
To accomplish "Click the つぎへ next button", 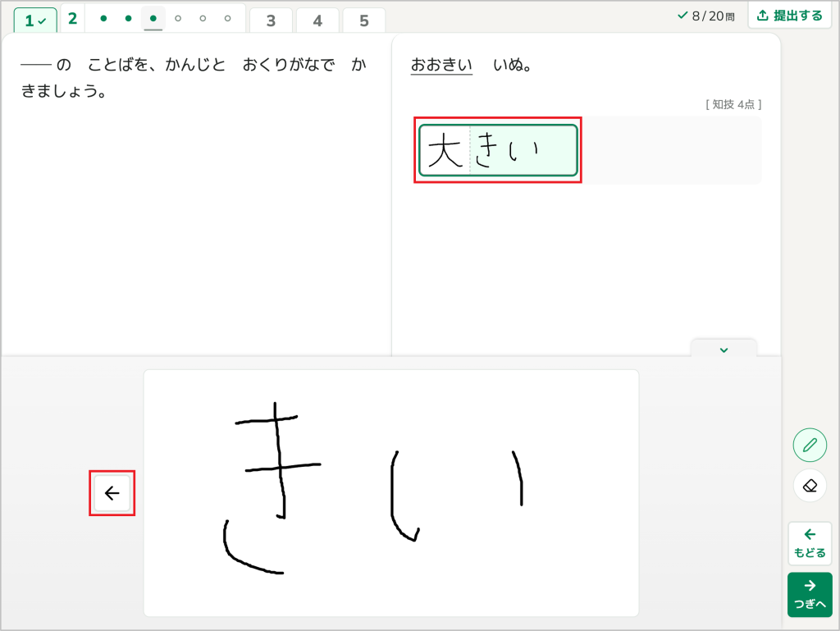I will [x=810, y=595].
